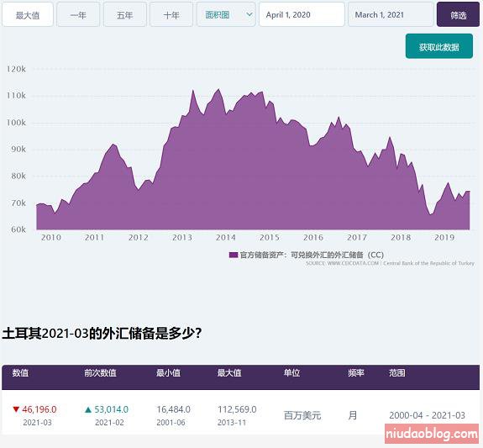Click the 获取此数据 button

439,46
